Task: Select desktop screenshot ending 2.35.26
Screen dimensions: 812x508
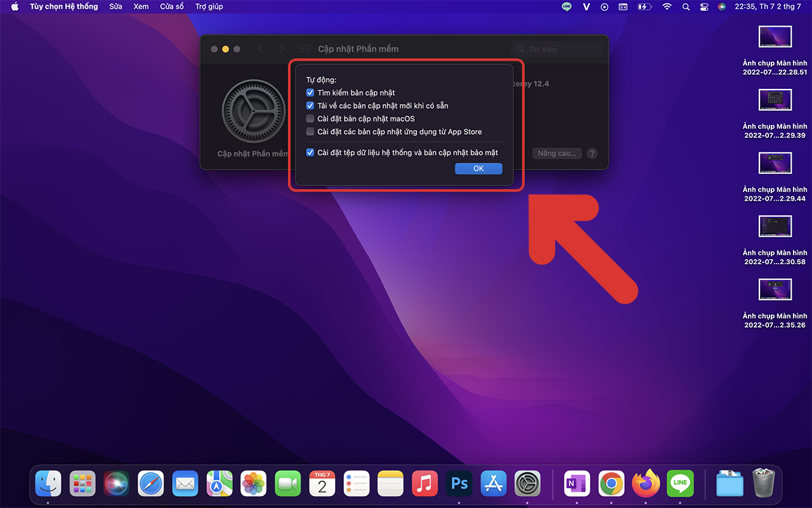Action: [775, 290]
